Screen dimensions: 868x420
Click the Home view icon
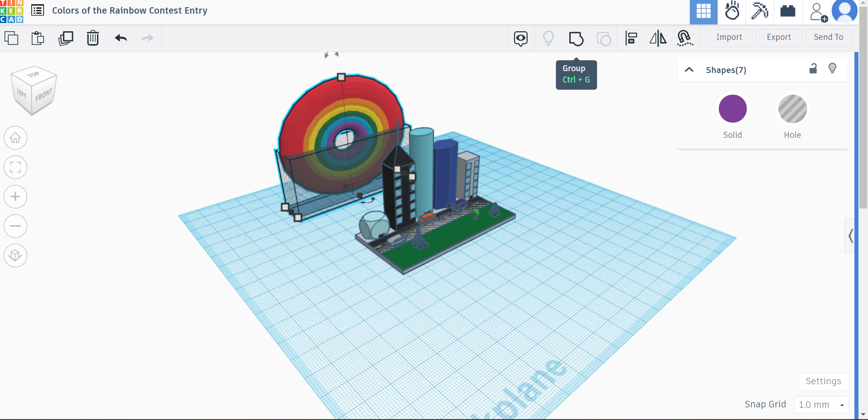click(x=15, y=138)
